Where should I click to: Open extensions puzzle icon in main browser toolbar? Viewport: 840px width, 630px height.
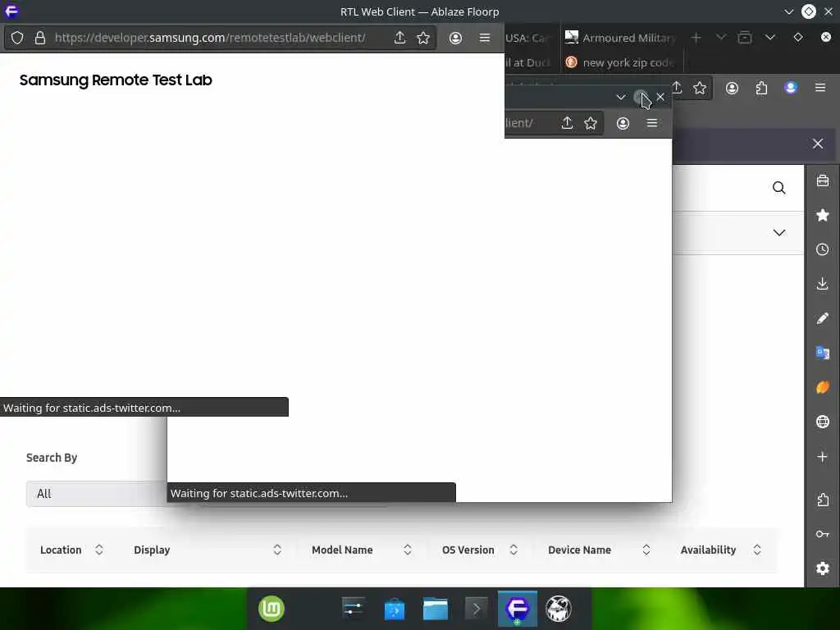click(x=761, y=88)
